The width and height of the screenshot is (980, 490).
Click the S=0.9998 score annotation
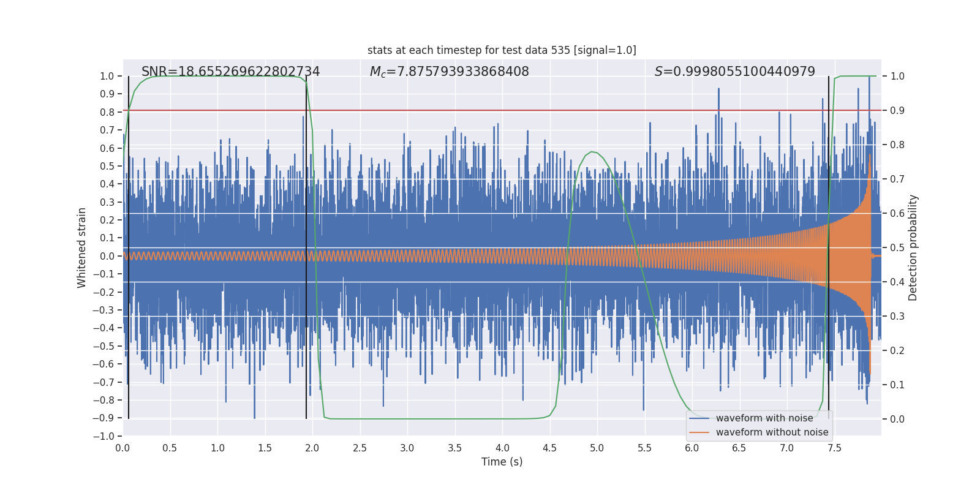click(734, 72)
